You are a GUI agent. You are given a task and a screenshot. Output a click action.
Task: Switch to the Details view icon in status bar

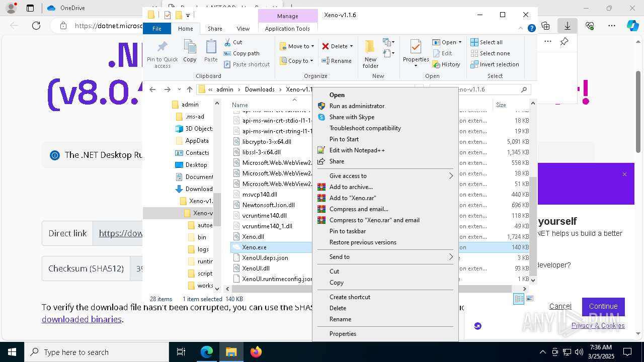[519, 299]
